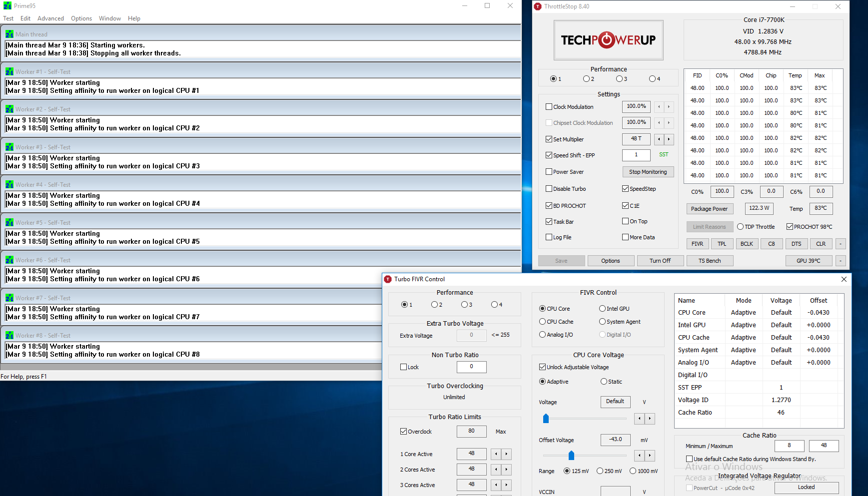
Task: Click the Locked button in Voltage Regulator
Action: point(806,488)
